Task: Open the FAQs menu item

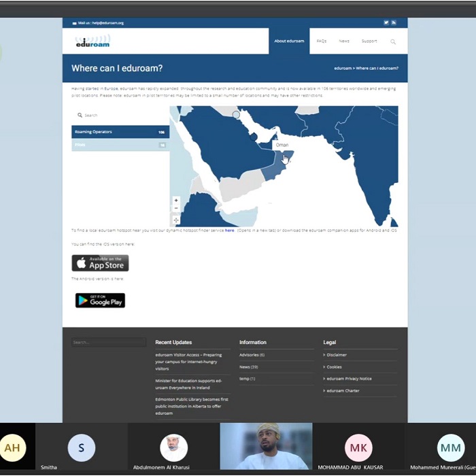Action: (322, 41)
